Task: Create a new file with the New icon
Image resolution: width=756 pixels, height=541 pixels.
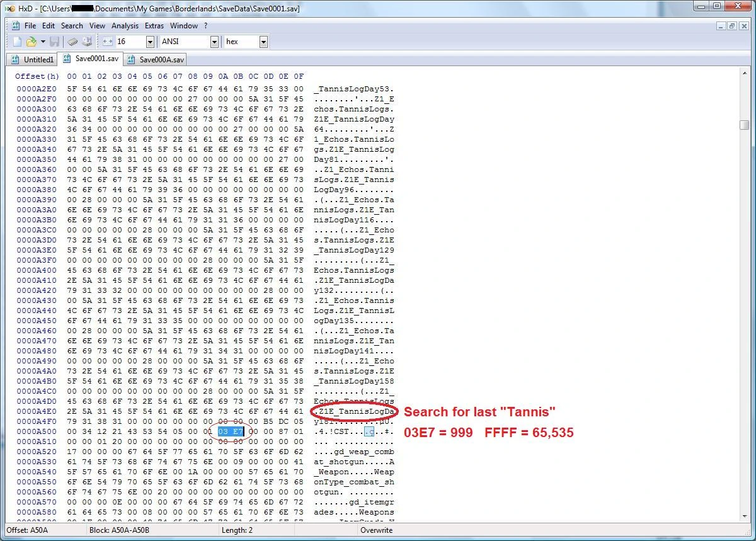Action: (x=17, y=42)
